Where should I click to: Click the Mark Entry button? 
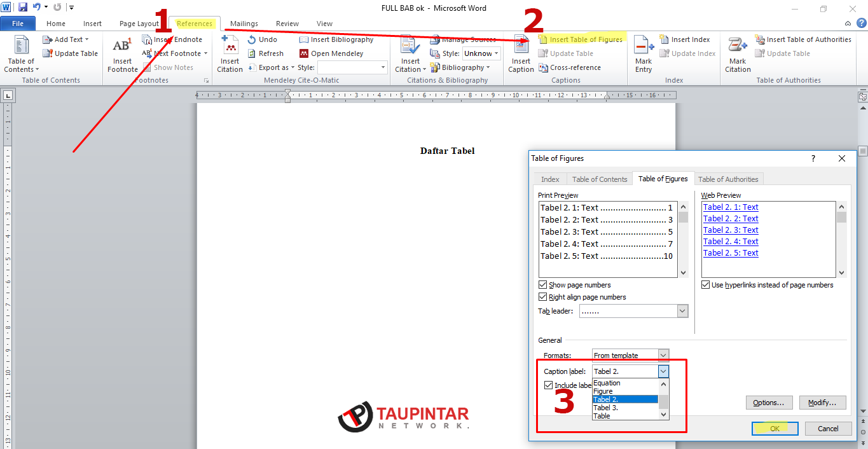(644, 54)
